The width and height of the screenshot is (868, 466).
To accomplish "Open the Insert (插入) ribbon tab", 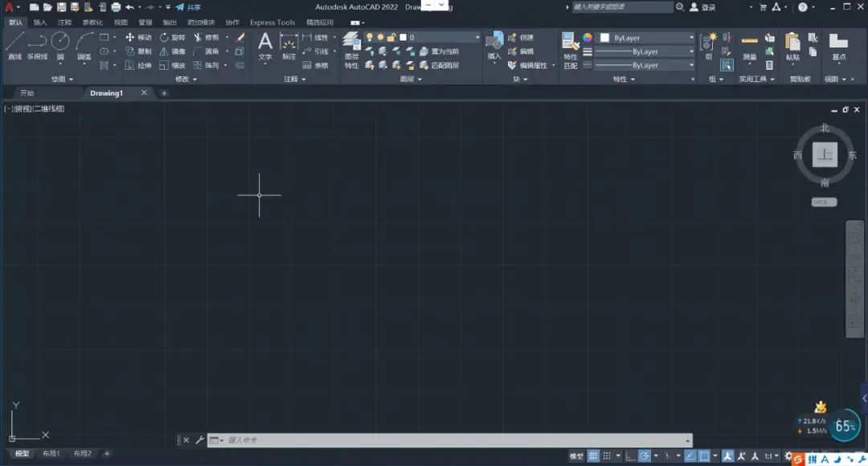I will [x=40, y=22].
